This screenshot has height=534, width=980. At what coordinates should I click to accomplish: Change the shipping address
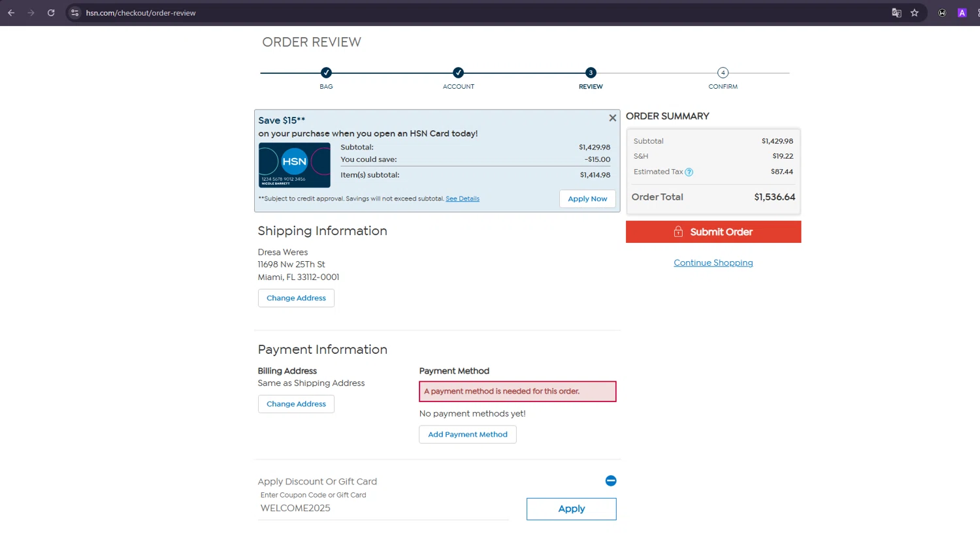click(x=296, y=298)
